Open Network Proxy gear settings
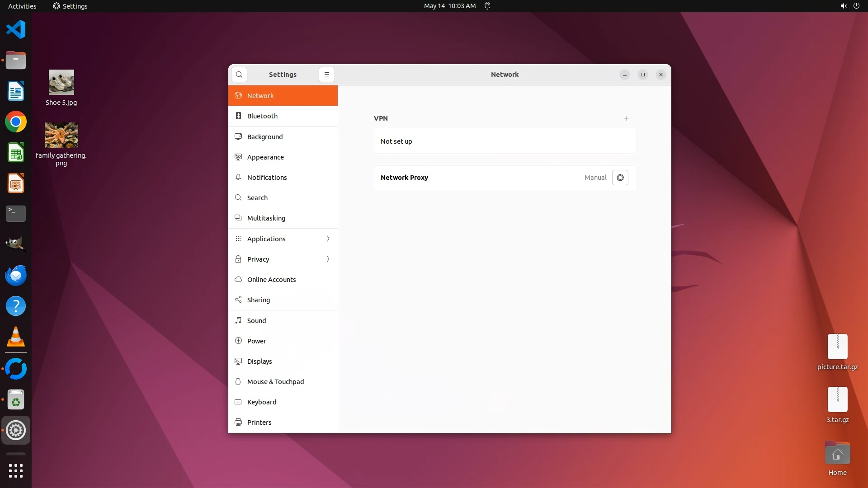Viewport: 868px width, 488px height. [x=620, y=178]
